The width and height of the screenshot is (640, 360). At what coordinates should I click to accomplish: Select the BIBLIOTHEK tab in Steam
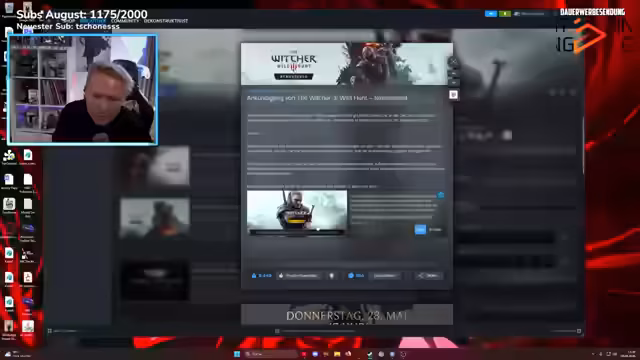coord(93,20)
